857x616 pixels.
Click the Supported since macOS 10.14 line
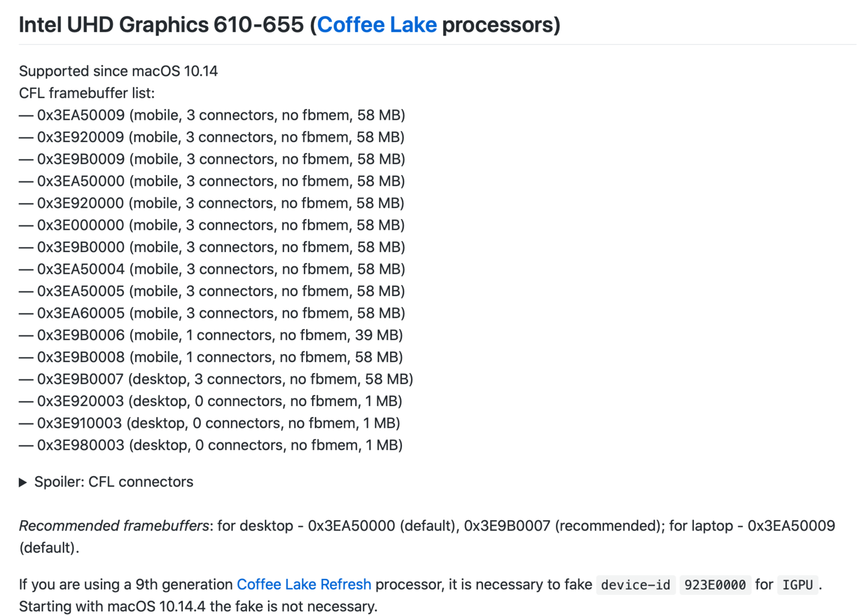(x=119, y=71)
